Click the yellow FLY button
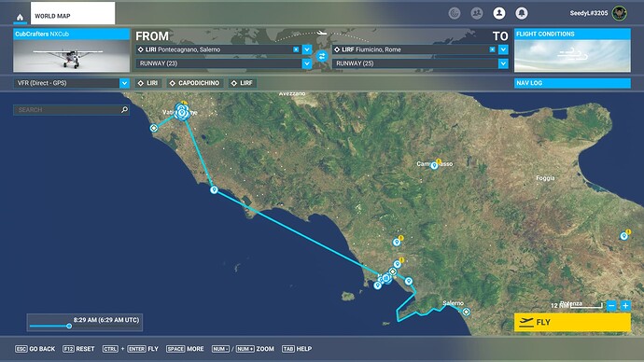Screen dimensions: 644x362 click(572, 322)
